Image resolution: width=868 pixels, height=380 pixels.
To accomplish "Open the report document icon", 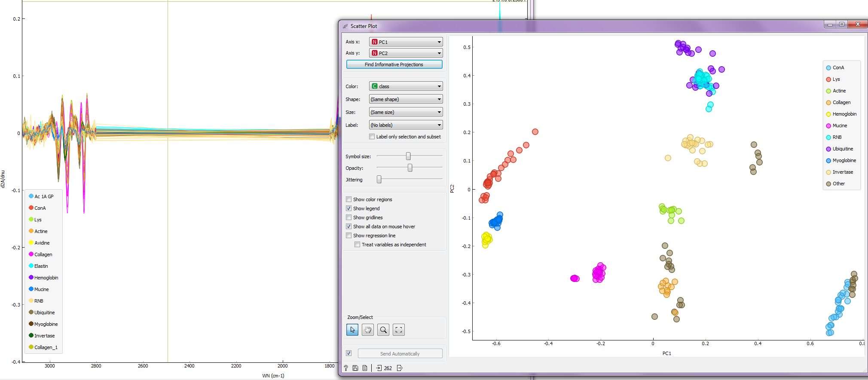I will click(x=365, y=368).
